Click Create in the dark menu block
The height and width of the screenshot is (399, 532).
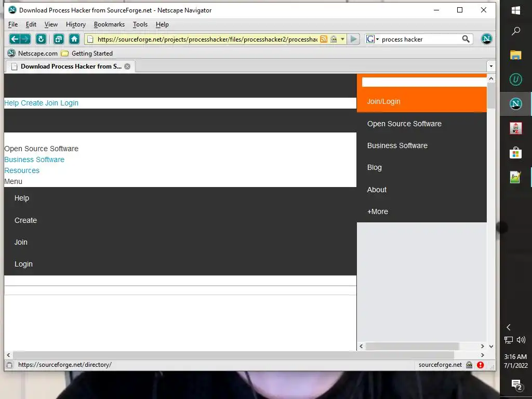click(x=25, y=220)
